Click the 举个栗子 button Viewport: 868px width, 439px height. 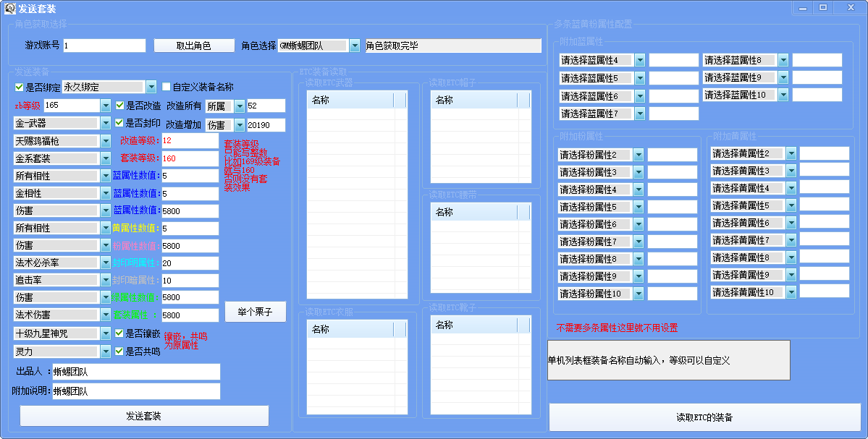pos(256,312)
